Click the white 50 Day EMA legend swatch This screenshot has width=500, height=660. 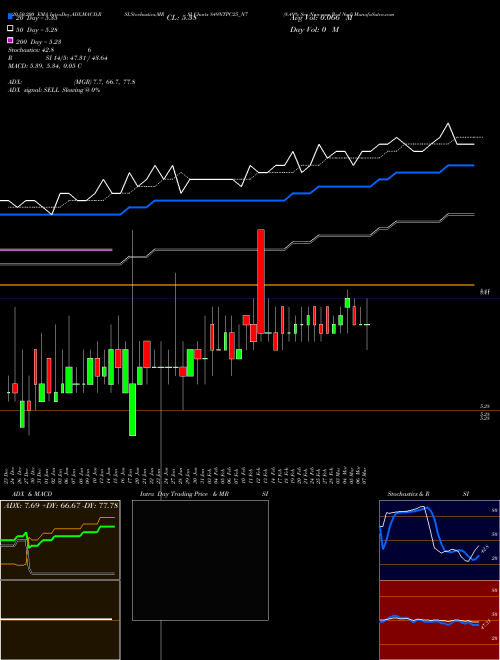(x=10, y=29)
